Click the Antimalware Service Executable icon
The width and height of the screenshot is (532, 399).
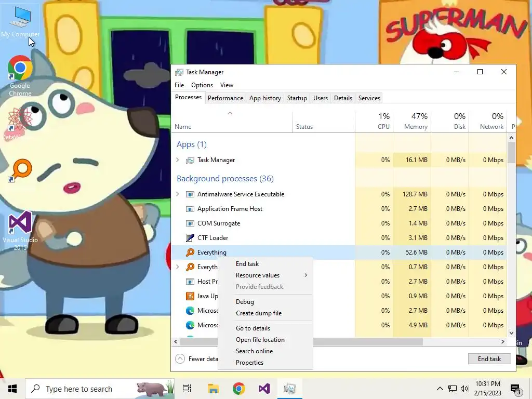click(x=190, y=194)
